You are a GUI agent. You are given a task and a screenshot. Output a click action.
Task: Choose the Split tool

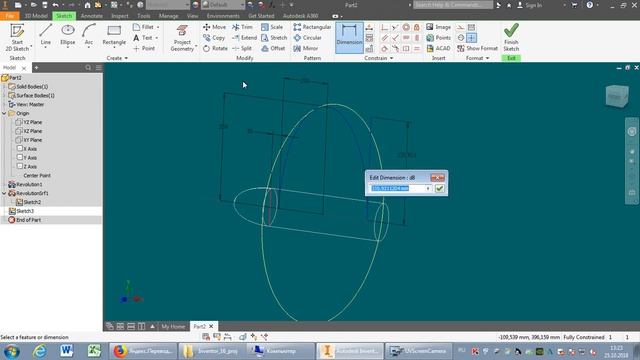coord(242,48)
